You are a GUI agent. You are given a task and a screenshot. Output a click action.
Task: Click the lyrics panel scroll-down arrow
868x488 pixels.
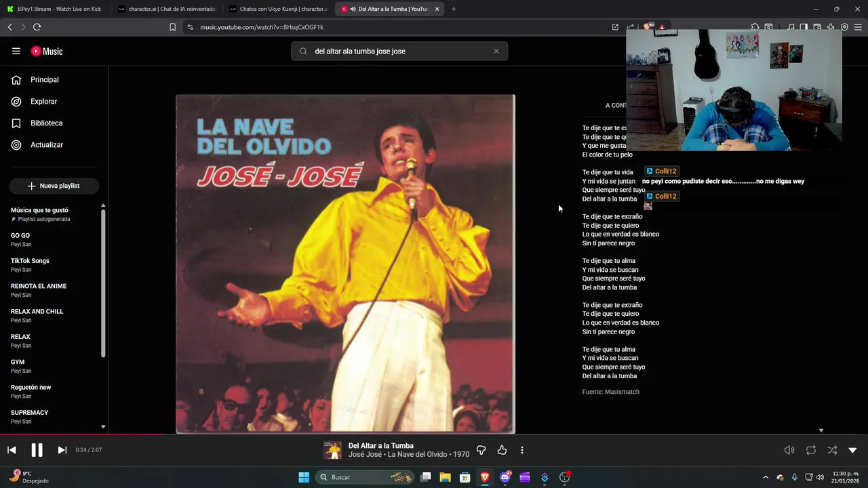click(x=821, y=430)
